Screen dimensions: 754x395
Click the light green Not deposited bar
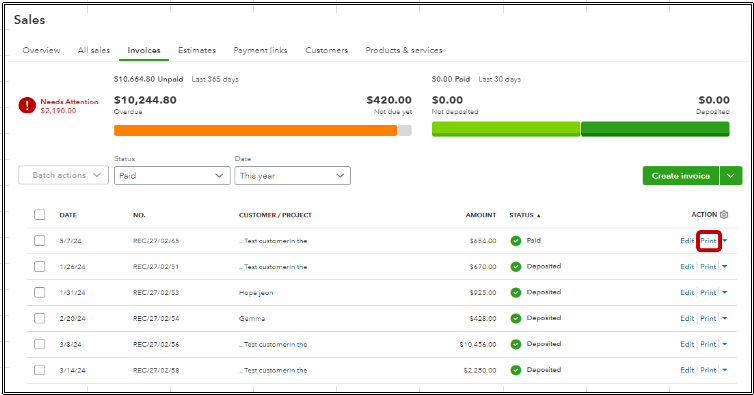coord(506,129)
